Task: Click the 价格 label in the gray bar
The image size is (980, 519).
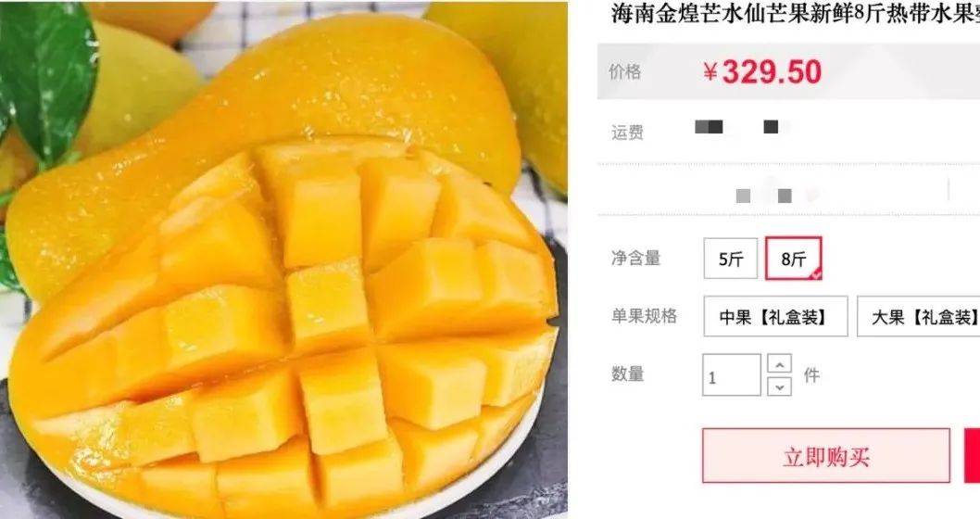Action: 625,72
